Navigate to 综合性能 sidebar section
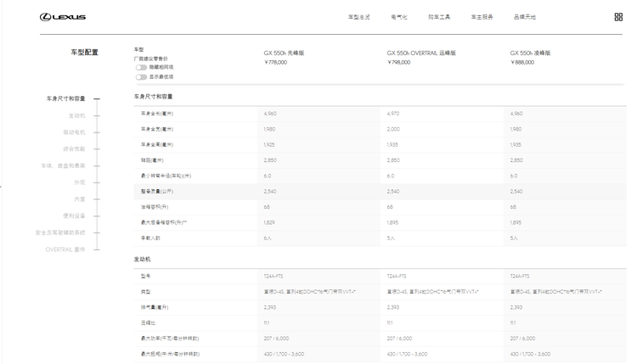 coord(74,148)
